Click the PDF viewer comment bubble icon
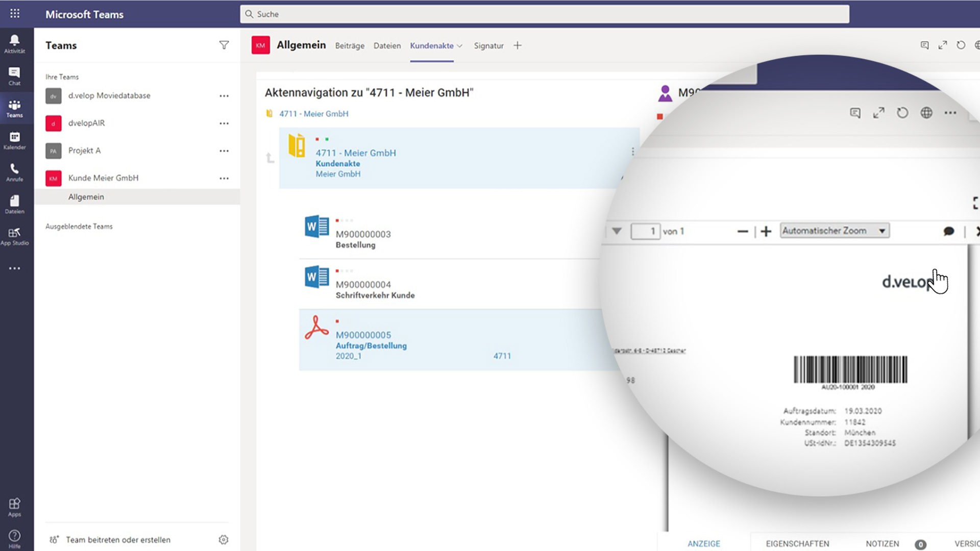 (949, 232)
